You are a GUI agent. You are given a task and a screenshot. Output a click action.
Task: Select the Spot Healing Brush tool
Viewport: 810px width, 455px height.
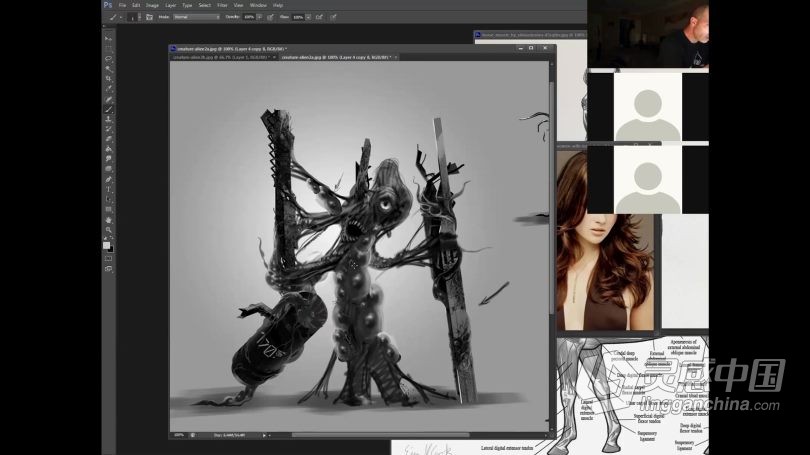pyautogui.click(x=108, y=99)
